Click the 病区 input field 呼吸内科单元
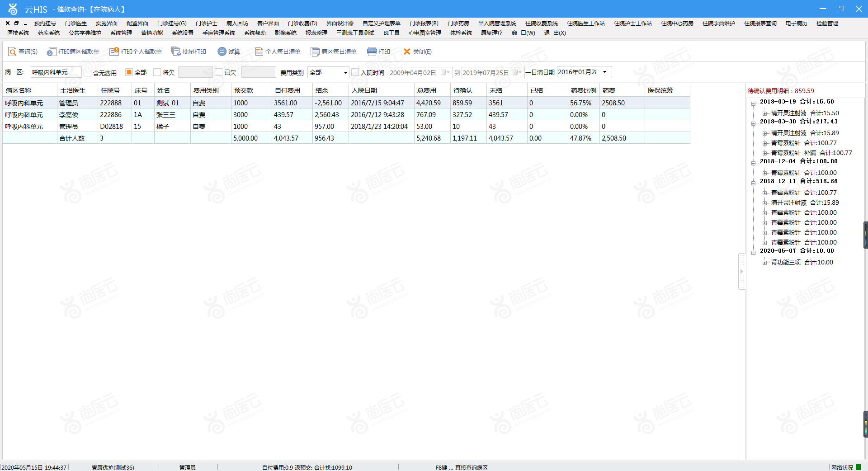 (56, 72)
